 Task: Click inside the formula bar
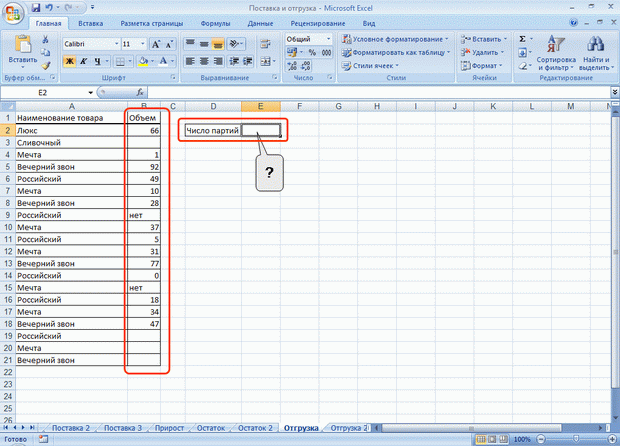[379, 93]
